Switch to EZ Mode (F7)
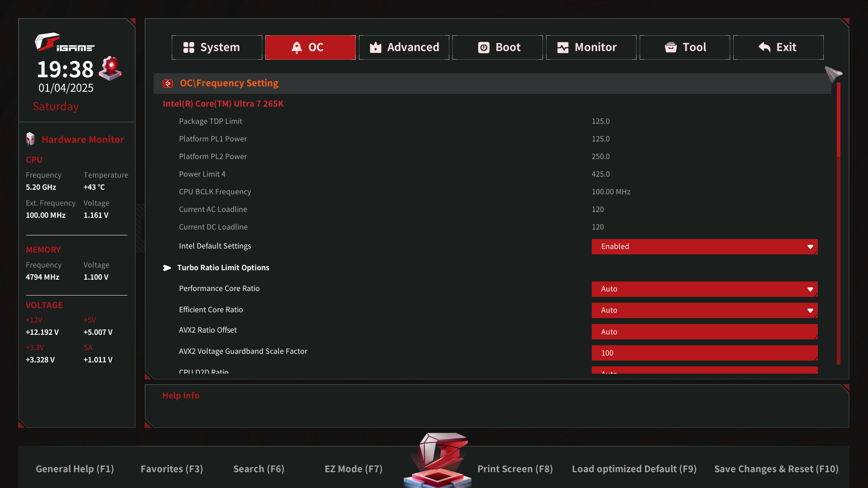 pos(353,469)
